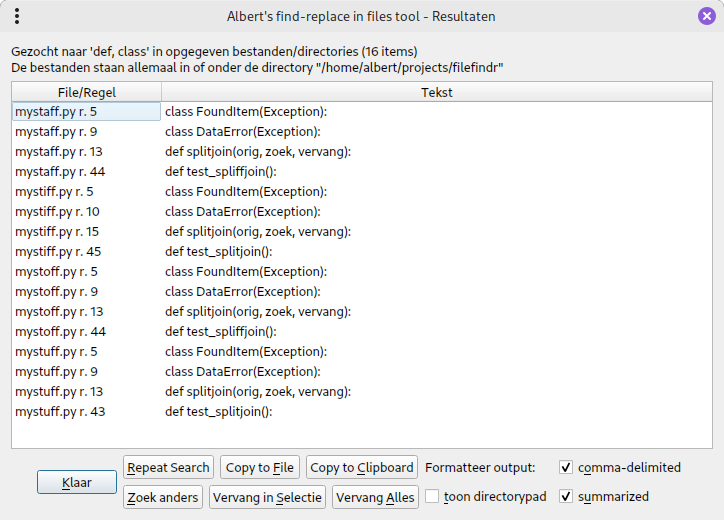The height and width of the screenshot is (520, 724).
Task: Click Vervang Alles button
Action: [x=375, y=497]
